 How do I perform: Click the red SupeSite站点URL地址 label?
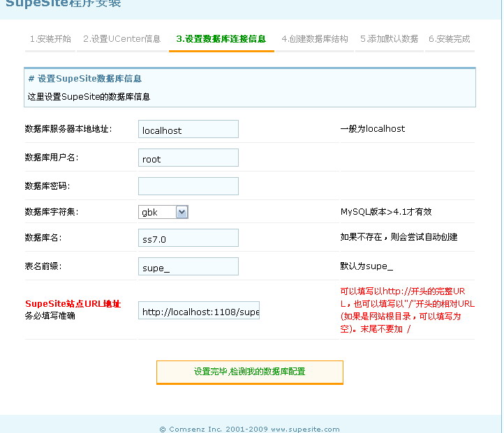point(73,304)
